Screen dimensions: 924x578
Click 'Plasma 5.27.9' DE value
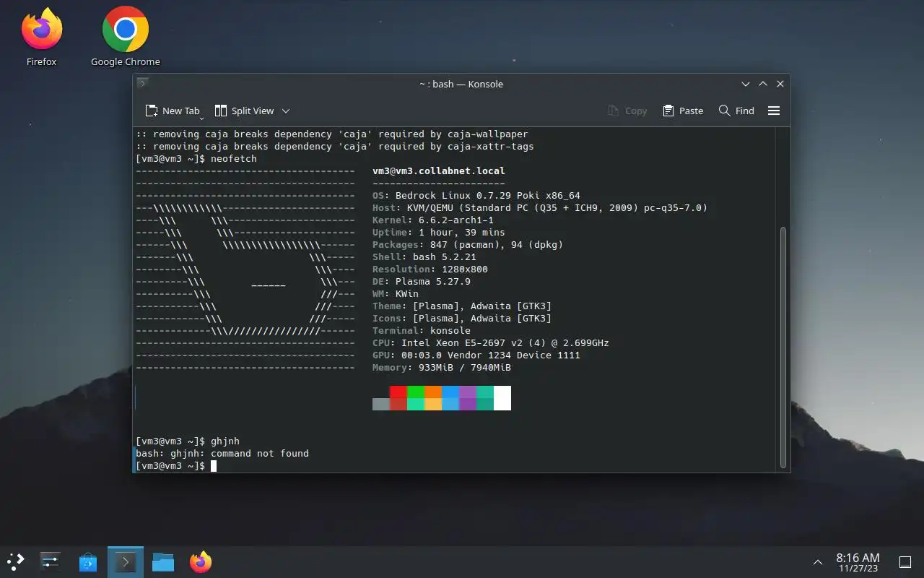click(433, 282)
